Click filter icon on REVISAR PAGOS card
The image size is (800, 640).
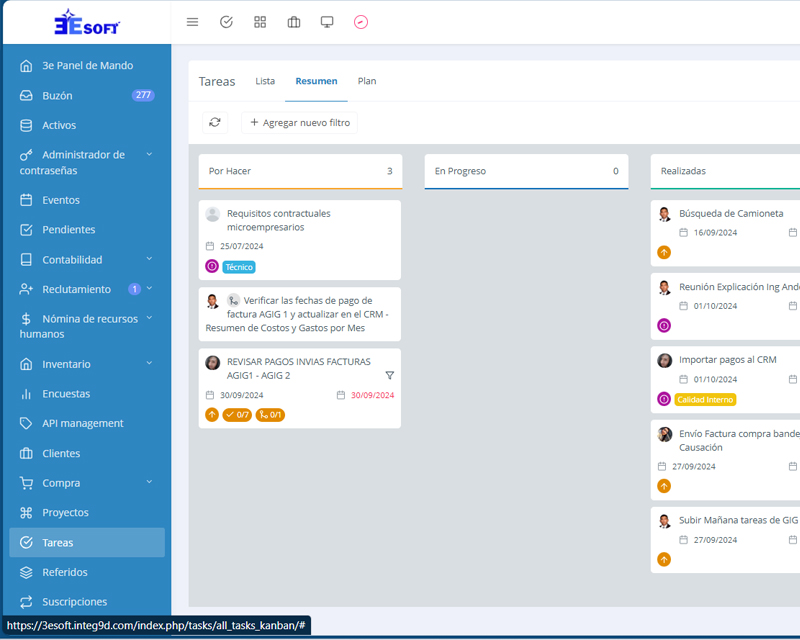tap(390, 376)
